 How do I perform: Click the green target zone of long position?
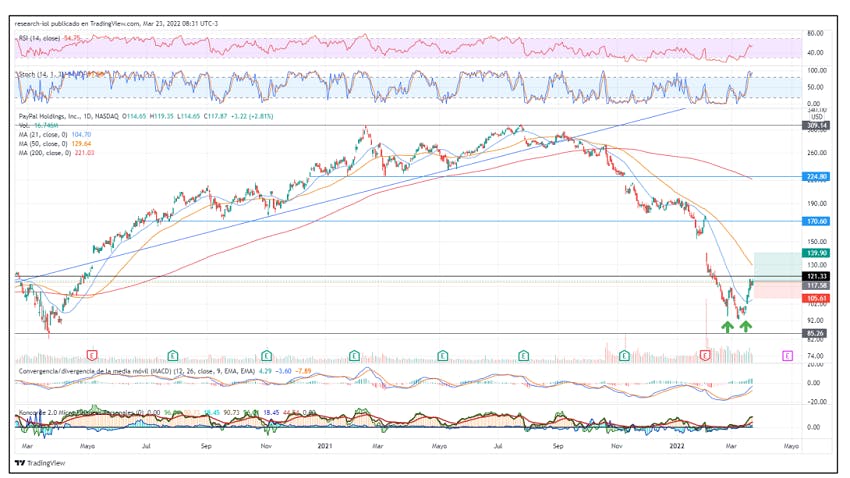777,266
